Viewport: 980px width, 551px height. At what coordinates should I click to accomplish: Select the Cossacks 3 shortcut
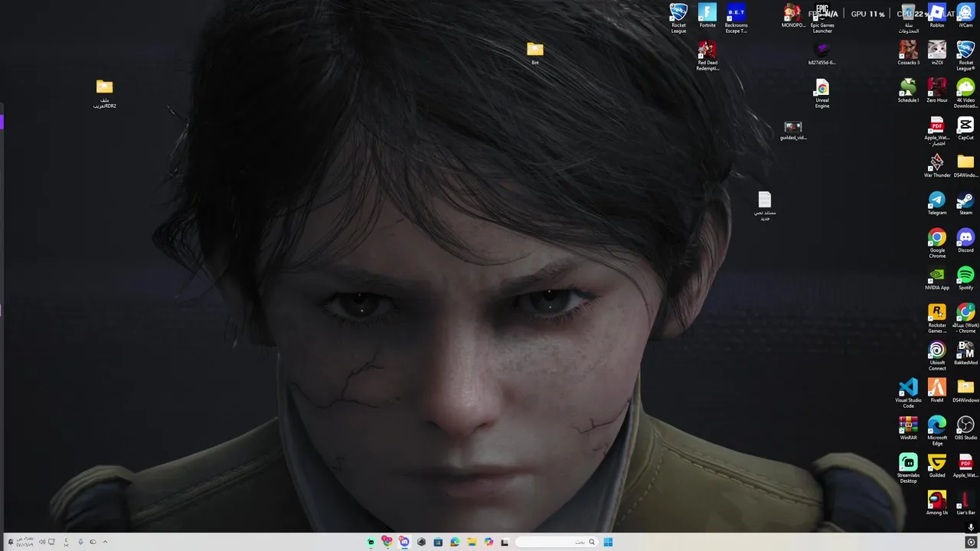[x=908, y=54]
